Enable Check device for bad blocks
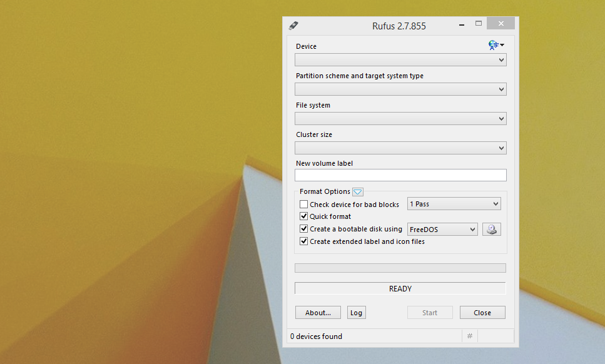Screen dimensions: 605x364 tap(304, 205)
